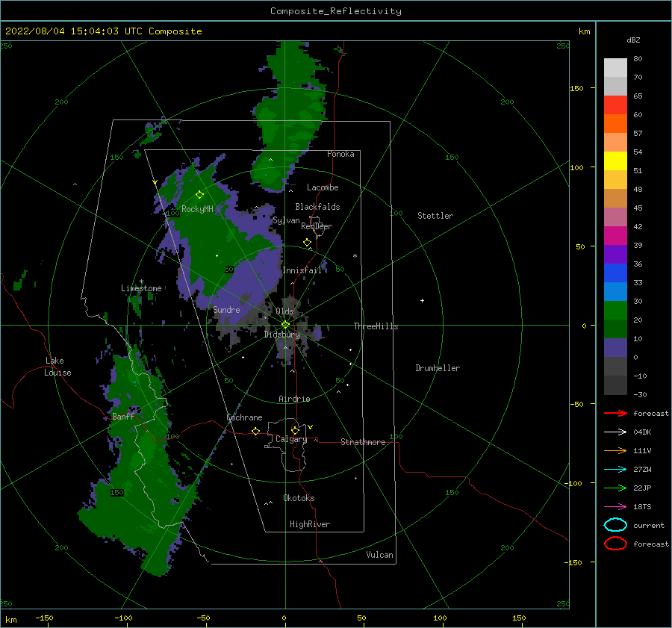
Task: Click the Olds label
Action: pyautogui.click(x=284, y=311)
